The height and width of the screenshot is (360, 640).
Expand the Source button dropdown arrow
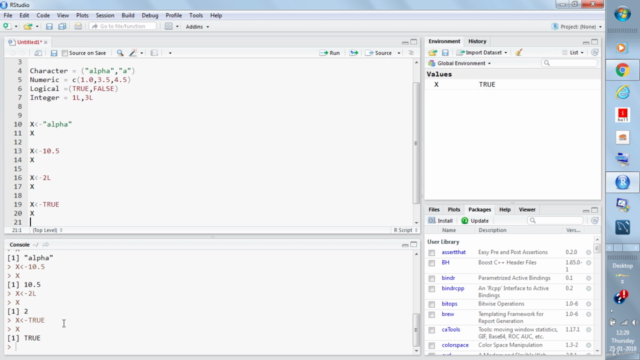pyautogui.click(x=399, y=53)
